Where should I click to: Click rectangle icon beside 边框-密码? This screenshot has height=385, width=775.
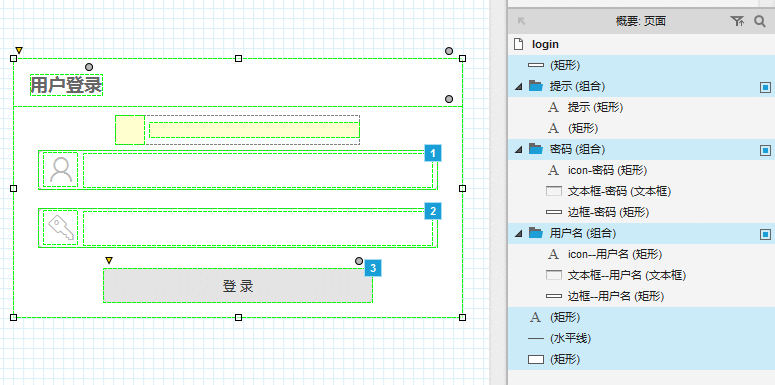554,212
